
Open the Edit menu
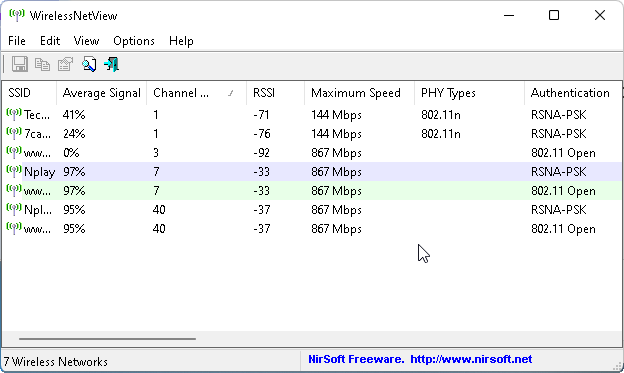50,41
